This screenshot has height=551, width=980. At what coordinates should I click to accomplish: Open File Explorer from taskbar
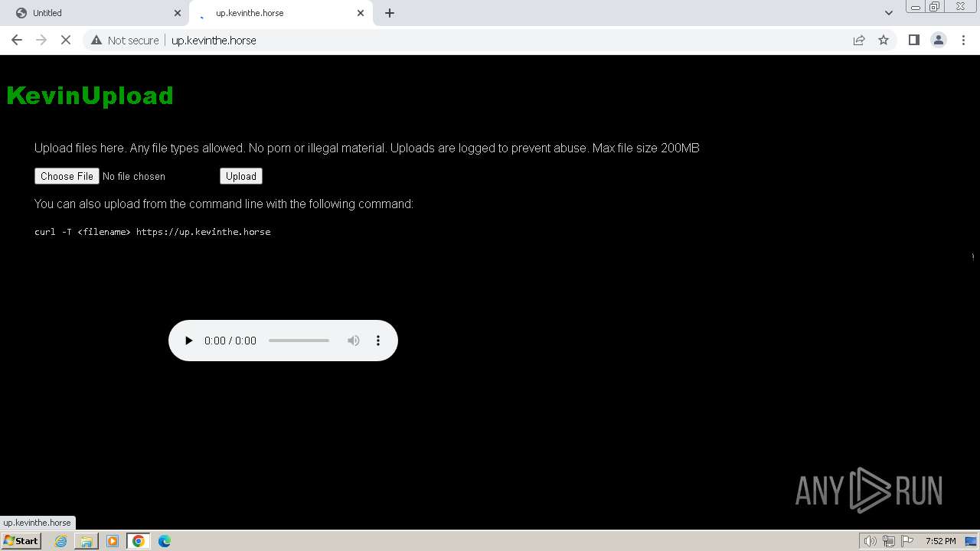(x=87, y=541)
